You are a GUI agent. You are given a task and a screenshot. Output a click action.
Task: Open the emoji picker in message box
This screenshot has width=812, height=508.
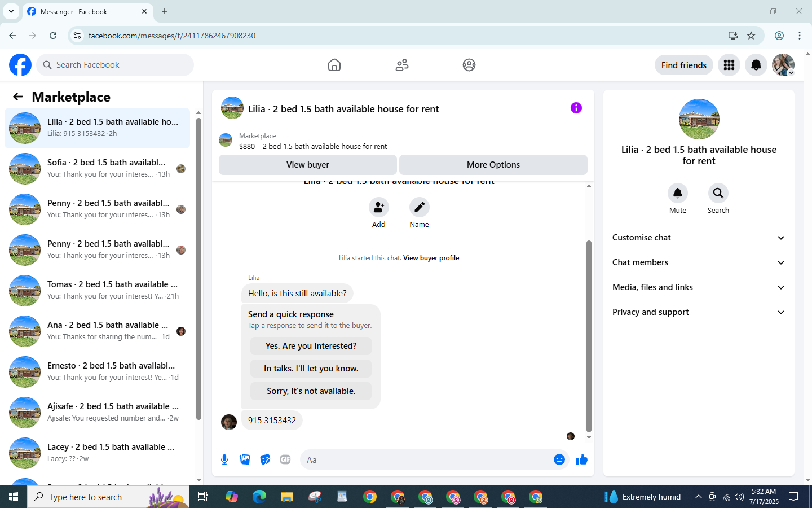[x=559, y=459]
